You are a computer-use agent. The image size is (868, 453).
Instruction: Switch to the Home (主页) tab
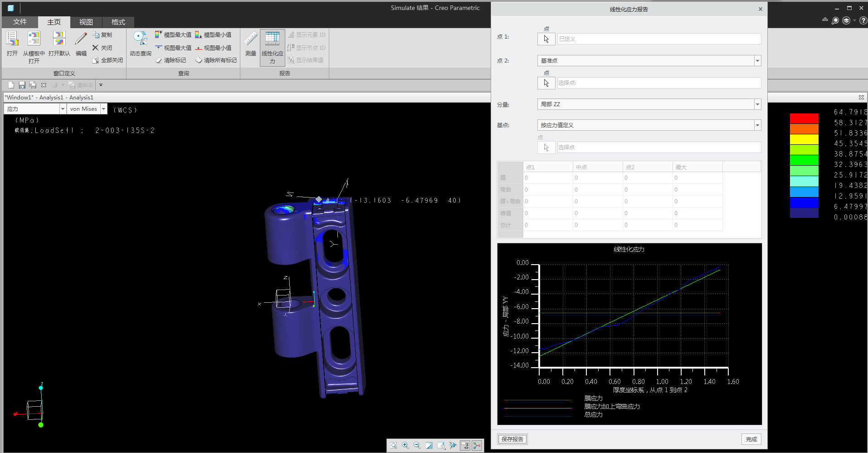(54, 22)
